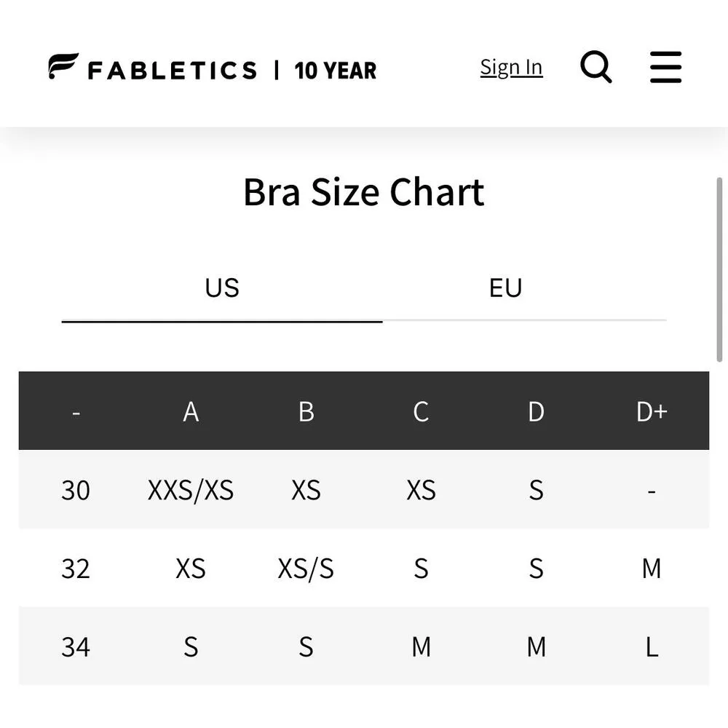Select the 34 band size row label
Screen dimensions: 728x728
(76, 646)
